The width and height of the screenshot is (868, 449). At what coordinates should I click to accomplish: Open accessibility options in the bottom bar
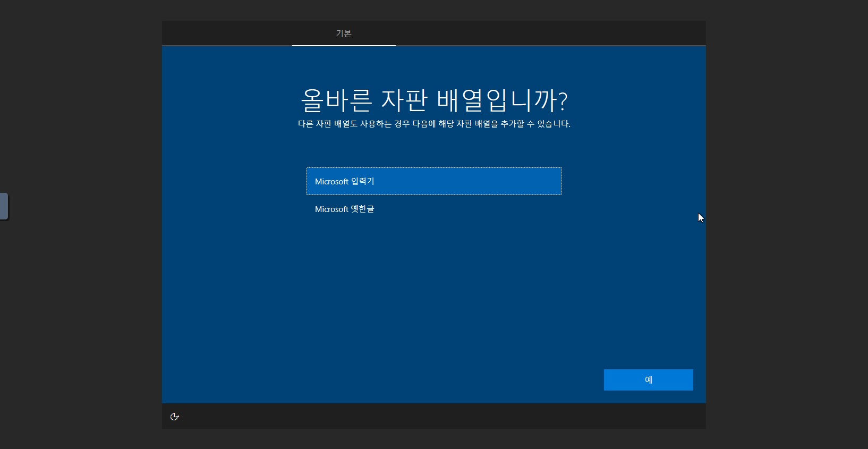(174, 417)
